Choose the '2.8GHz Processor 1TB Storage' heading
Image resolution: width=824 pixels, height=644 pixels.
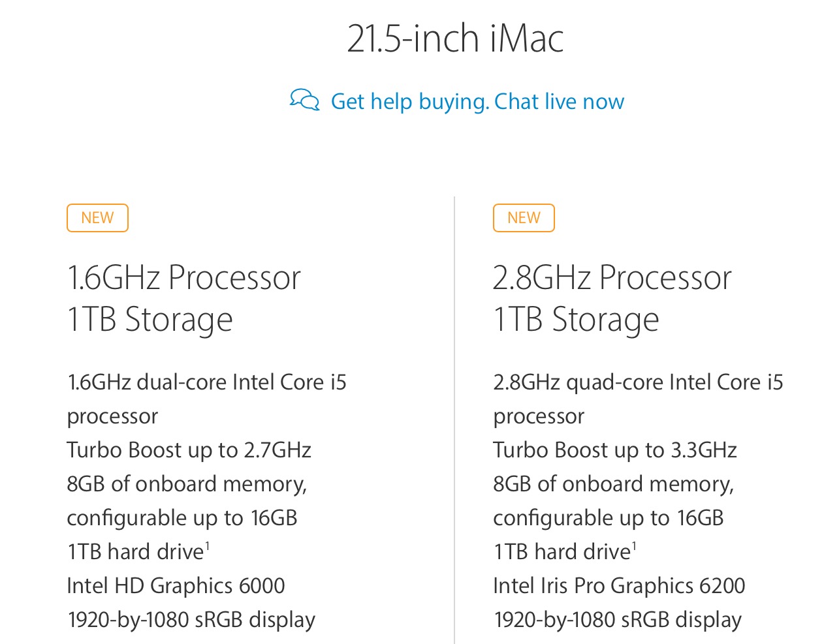tap(612, 299)
